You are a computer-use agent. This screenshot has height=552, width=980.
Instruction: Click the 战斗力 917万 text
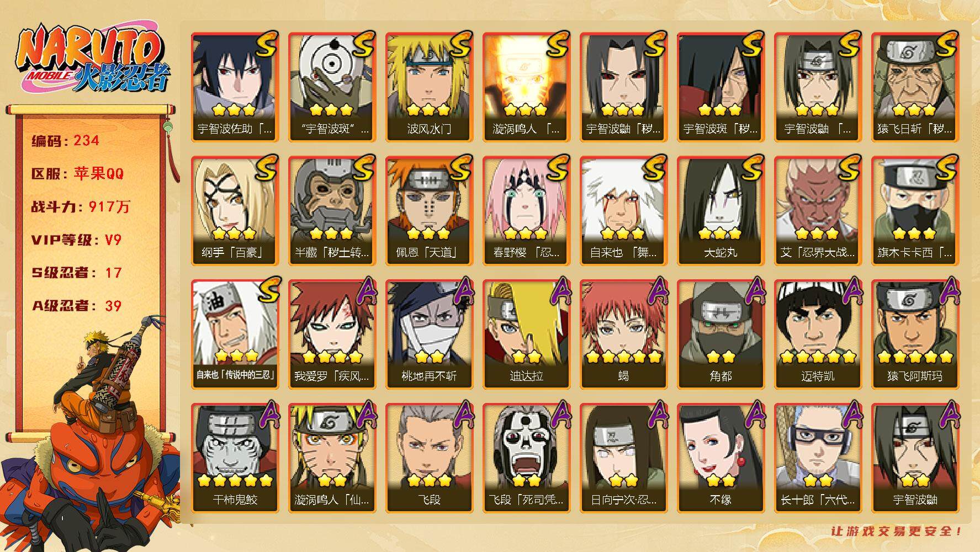pos(81,206)
